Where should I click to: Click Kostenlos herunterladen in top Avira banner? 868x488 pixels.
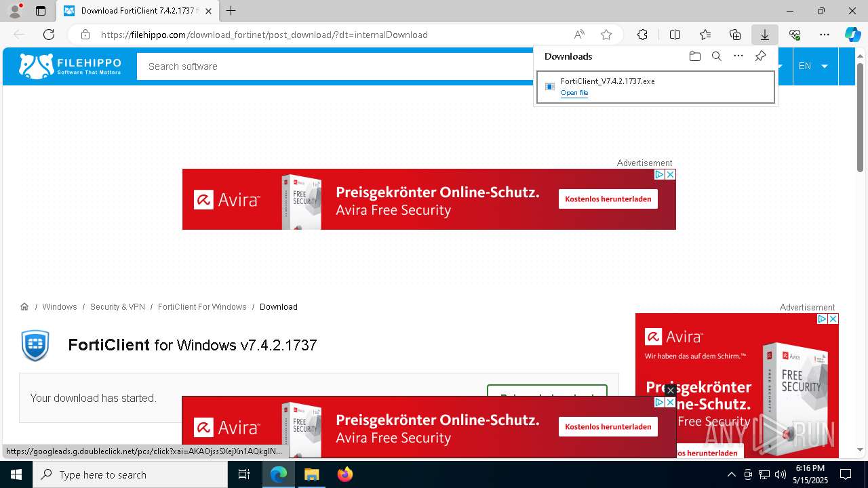[608, 199]
